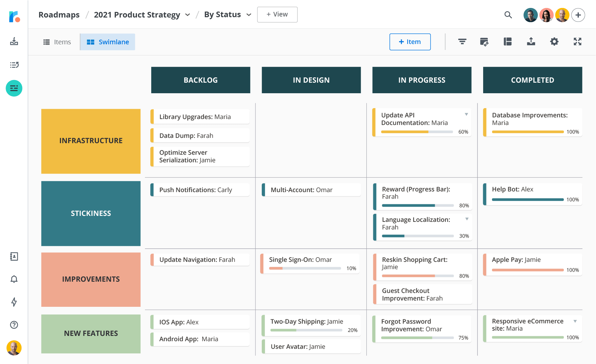Open notifications bell icon
Viewport: 596px width, 364px height.
pos(14,279)
